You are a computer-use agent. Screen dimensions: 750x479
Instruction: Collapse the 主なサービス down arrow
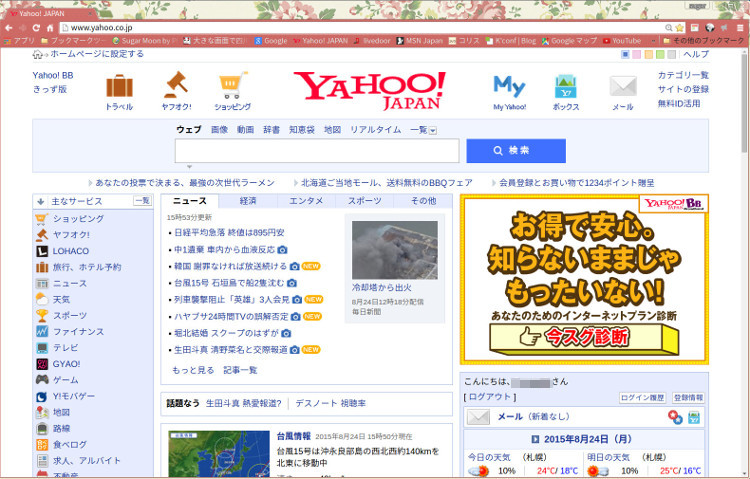41,201
